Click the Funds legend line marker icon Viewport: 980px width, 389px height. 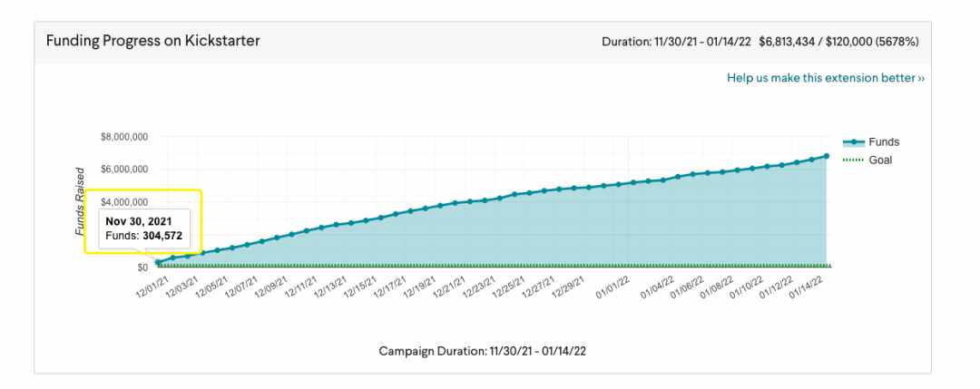point(853,142)
